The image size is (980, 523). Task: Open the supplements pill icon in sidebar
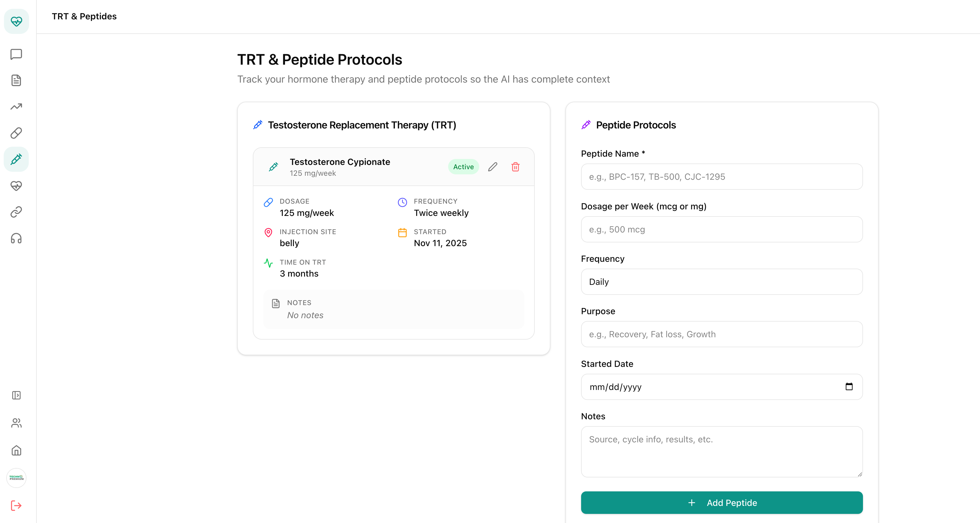click(16, 133)
